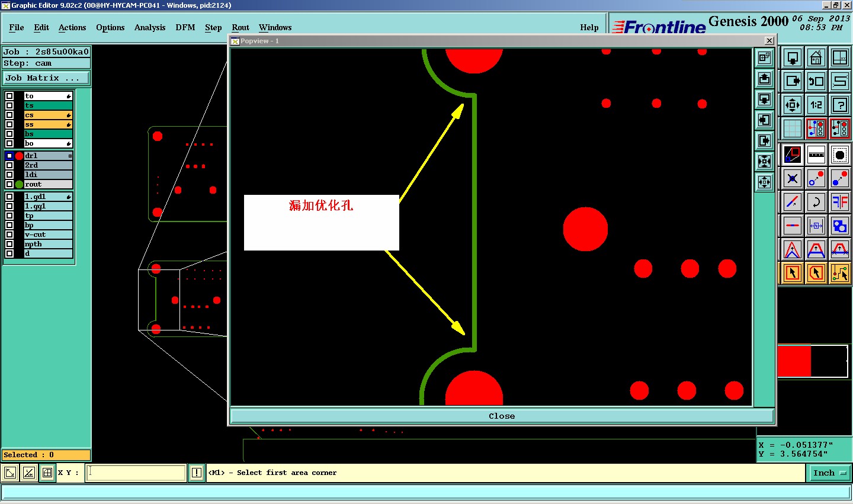Toggle the 'bo' layer display checkbox
Viewport: 853px width, 504px height.
[9, 143]
